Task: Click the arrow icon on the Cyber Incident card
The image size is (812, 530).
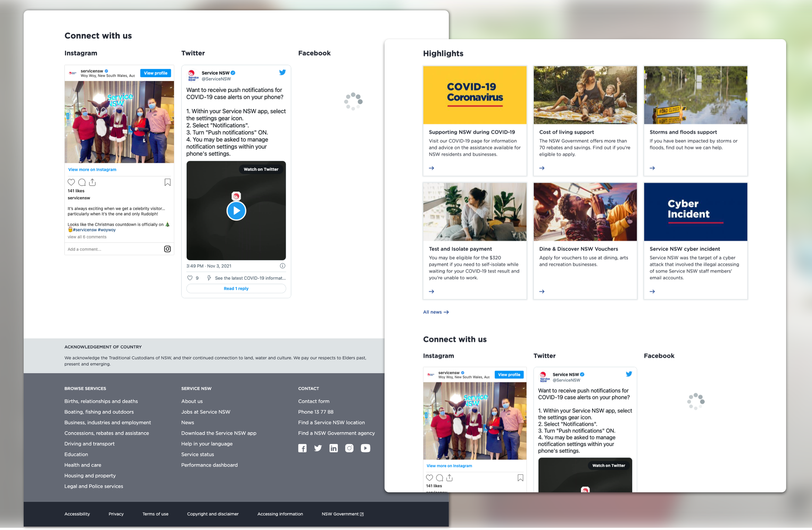Action: tap(652, 291)
